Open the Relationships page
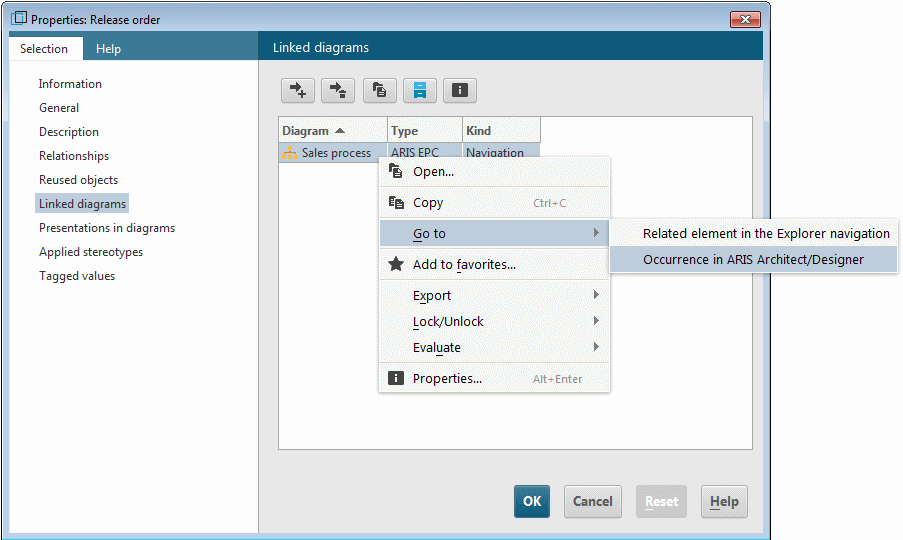This screenshot has height=540, width=903. pos(74,156)
